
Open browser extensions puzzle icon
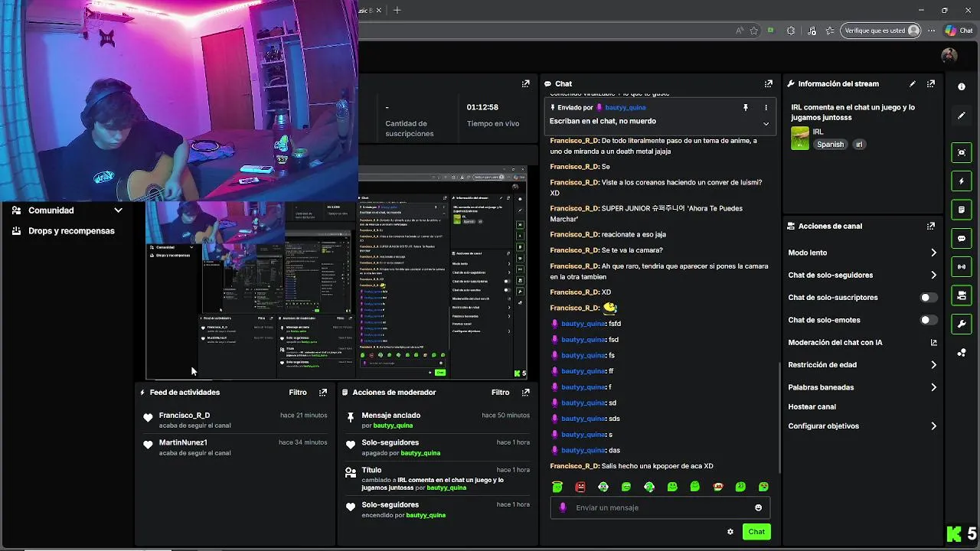coord(791,31)
